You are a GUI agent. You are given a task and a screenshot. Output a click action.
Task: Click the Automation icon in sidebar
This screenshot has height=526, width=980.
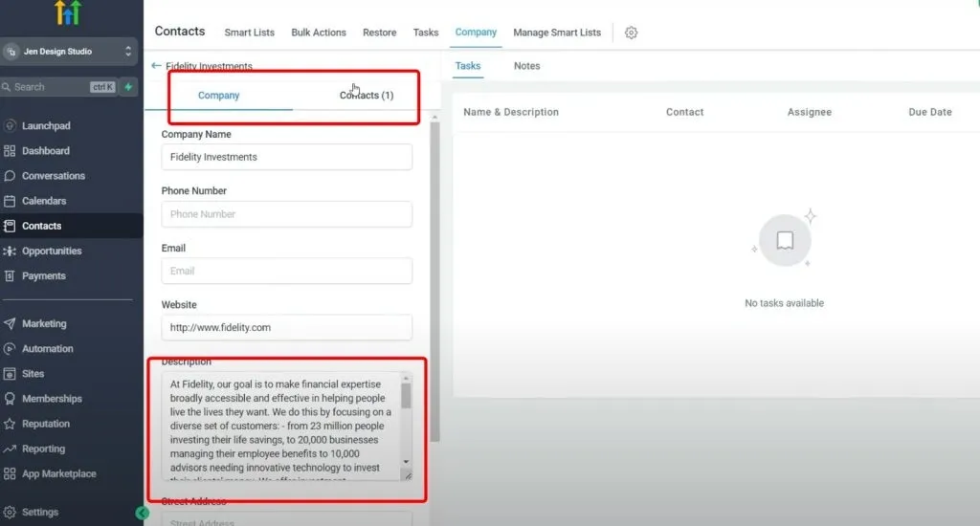pos(10,348)
